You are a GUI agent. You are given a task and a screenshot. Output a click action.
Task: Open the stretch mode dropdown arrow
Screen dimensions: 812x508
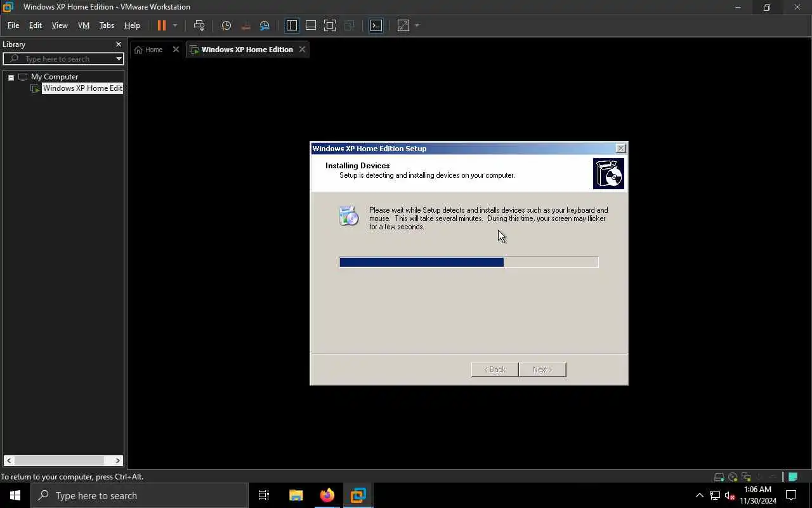417,25
